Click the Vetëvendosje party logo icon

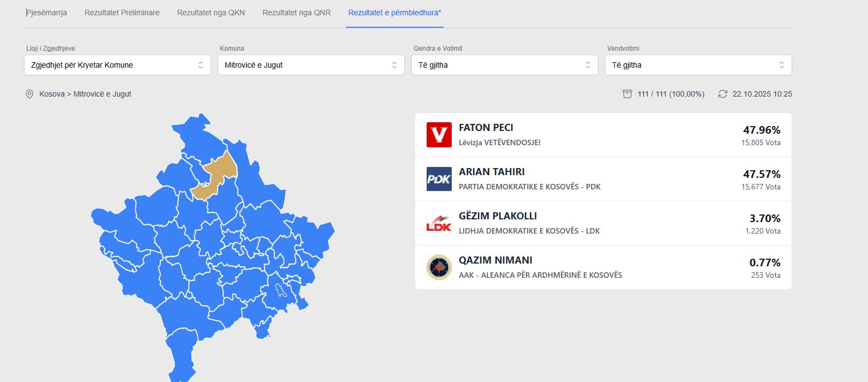tap(439, 135)
